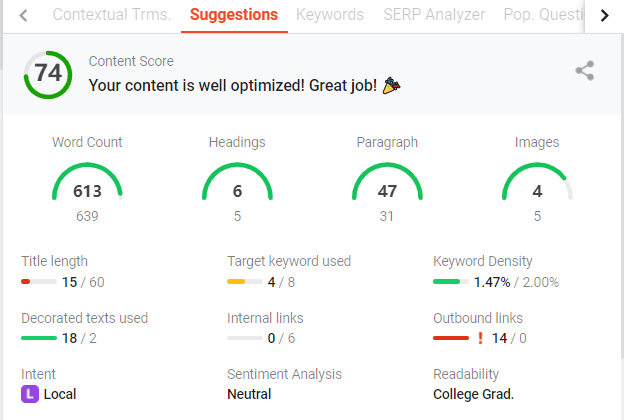Select the Pop. Questions tab
Image resolution: width=624 pixels, height=420 pixels.
543,15
